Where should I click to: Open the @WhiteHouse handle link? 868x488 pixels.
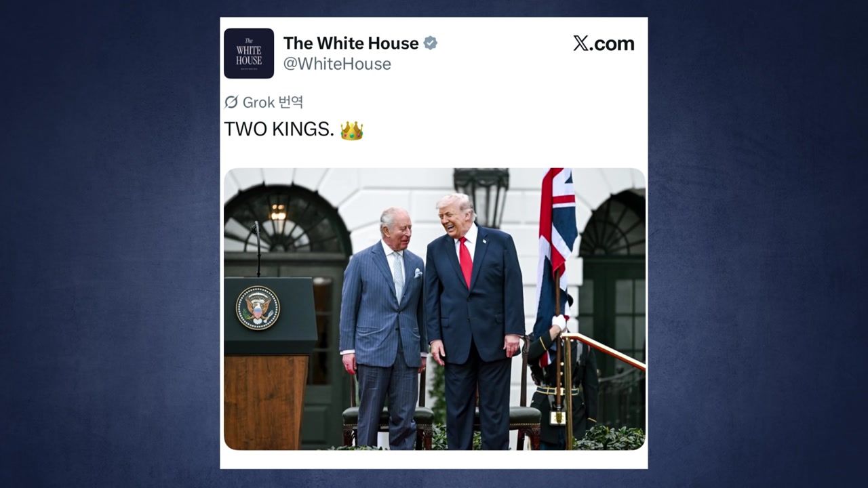(337, 64)
